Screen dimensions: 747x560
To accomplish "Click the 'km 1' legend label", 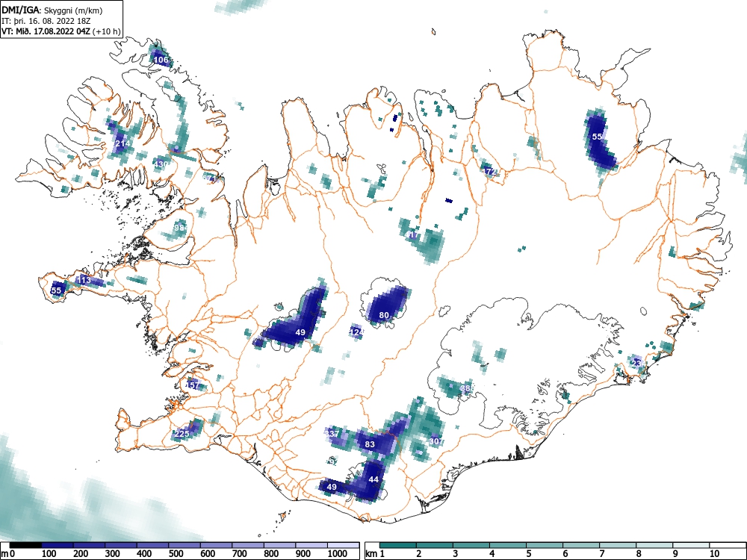I will [x=376, y=554].
